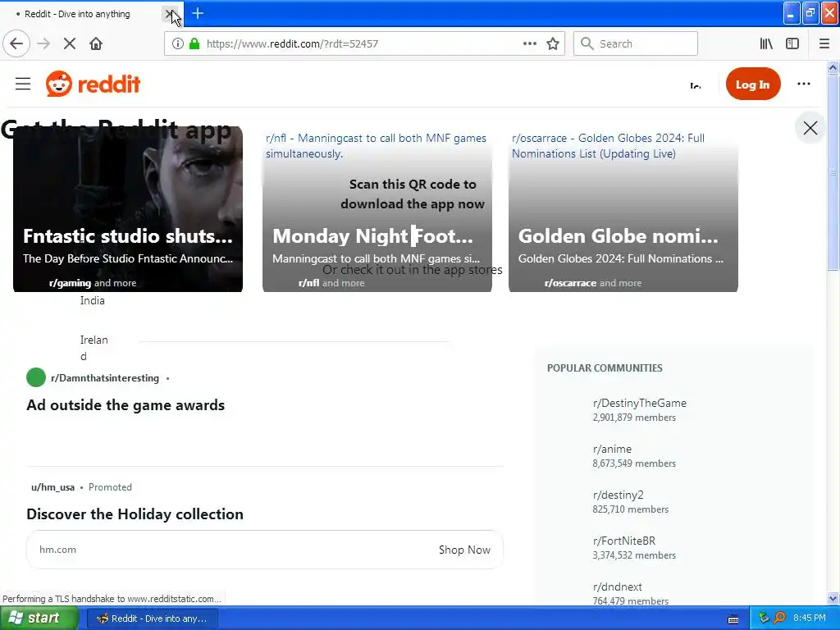Click the 8:45 PM taskbar clock

(x=810, y=618)
